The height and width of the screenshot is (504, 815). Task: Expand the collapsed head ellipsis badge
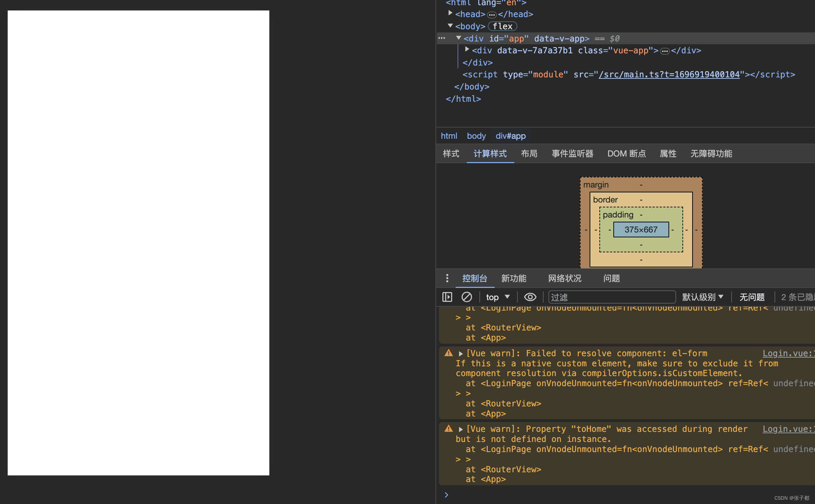point(492,15)
